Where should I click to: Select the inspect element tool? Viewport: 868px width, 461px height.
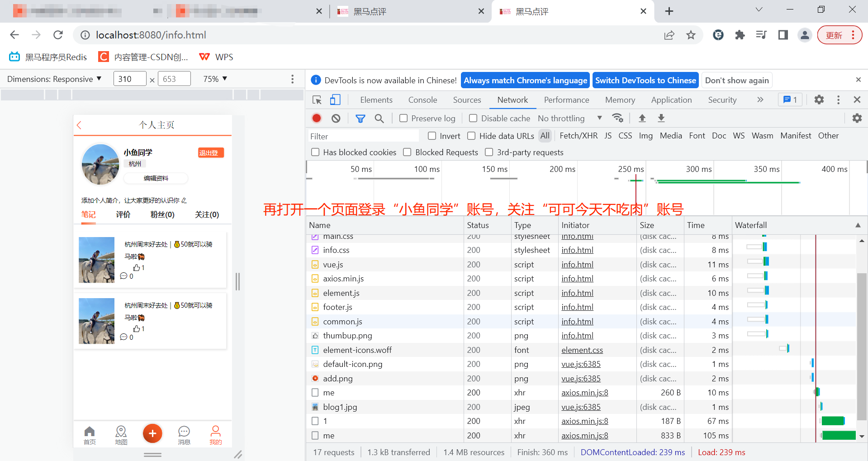[317, 100]
